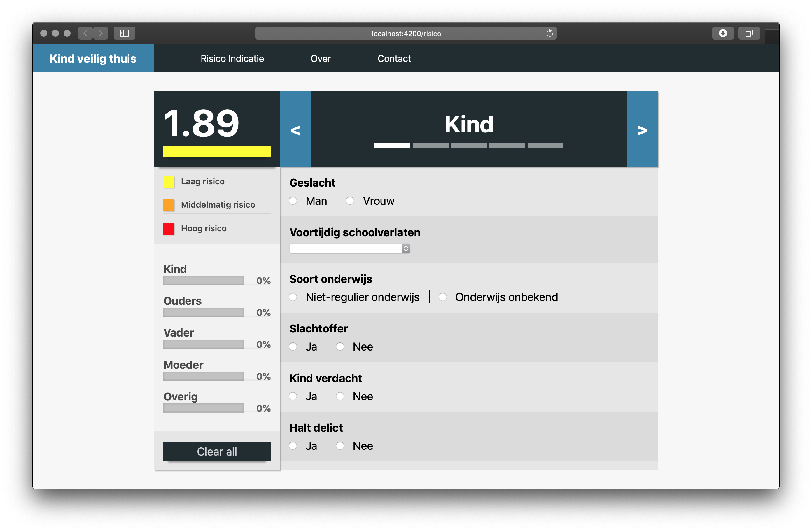Choose Niet-regulier onderwijs option
This screenshot has height=532, width=812.
[x=293, y=297]
